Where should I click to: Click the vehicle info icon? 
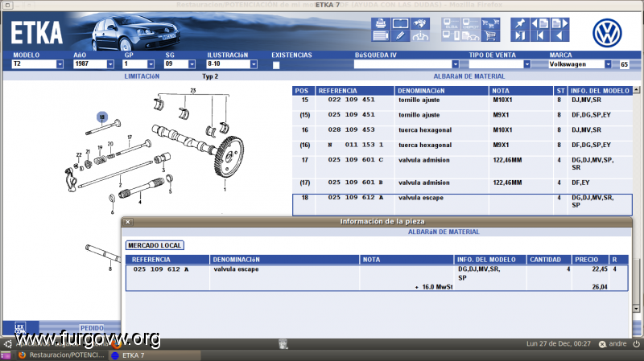pos(420,35)
